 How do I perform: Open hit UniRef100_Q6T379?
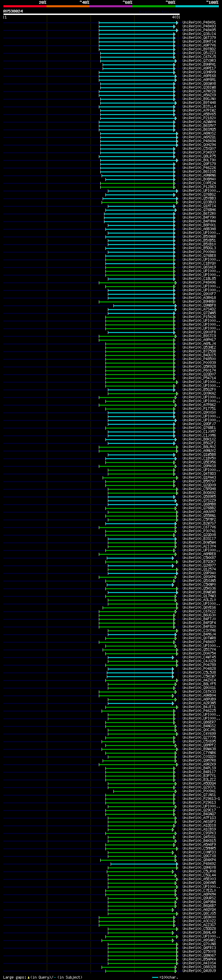199,38
